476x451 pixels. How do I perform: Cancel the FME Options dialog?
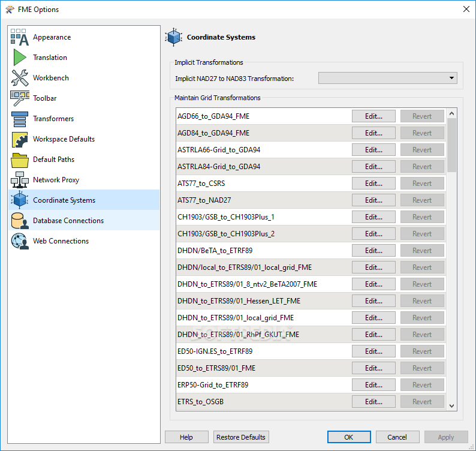[x=397, y=437]
